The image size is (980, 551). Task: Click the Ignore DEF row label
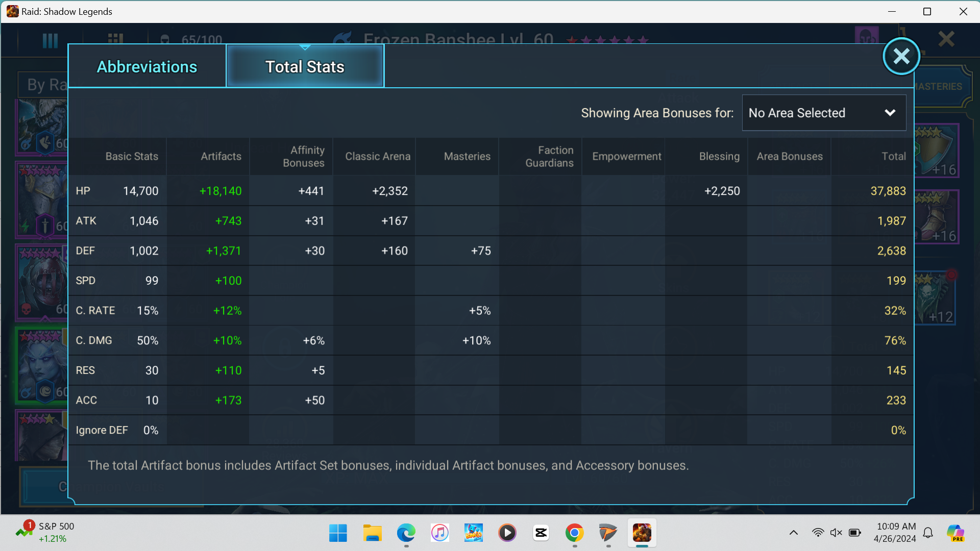click(x=102, y=430)
